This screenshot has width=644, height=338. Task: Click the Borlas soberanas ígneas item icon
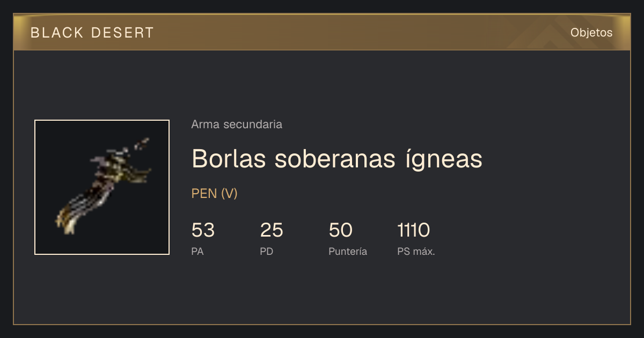[102, 187]
